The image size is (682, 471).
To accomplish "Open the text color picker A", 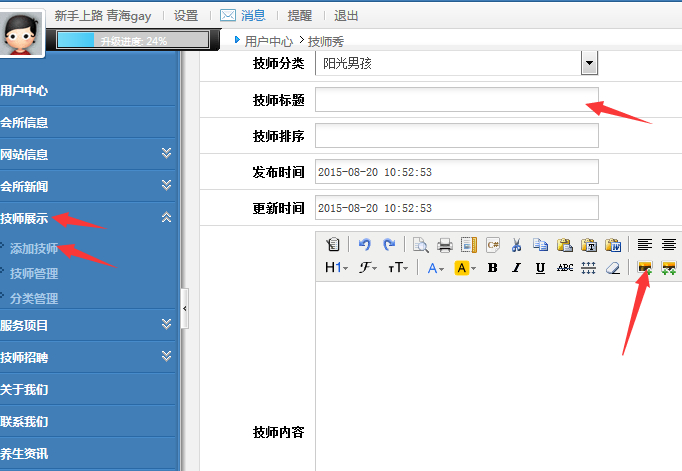I will pos(435,268).
